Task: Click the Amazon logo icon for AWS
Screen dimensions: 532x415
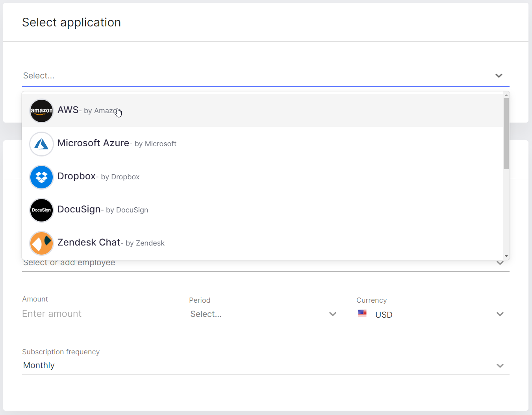Action: 41,111
